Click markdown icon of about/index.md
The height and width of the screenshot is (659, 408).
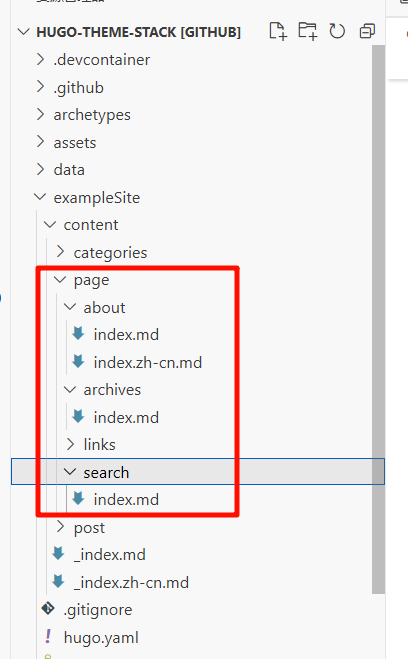(x=78, y=334)
